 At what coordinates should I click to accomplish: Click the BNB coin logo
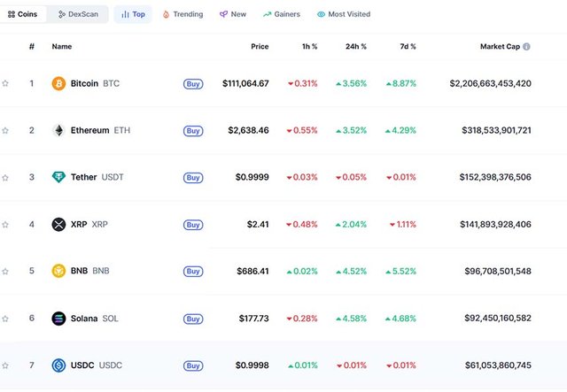(58, 271)
